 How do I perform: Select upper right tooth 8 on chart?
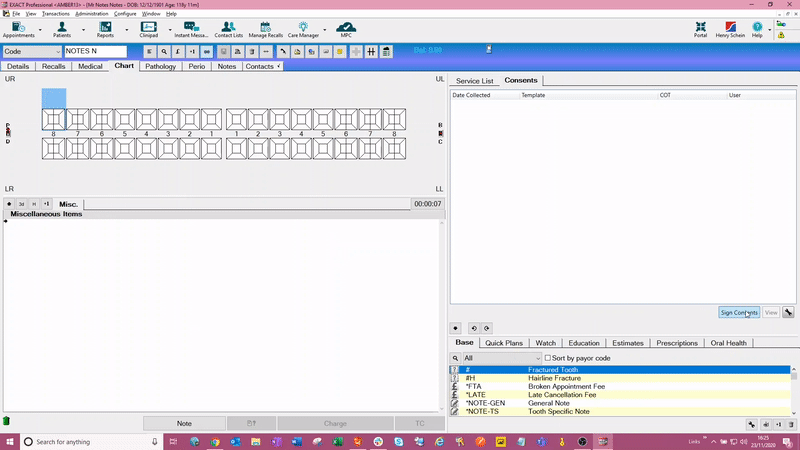[54, 119]
